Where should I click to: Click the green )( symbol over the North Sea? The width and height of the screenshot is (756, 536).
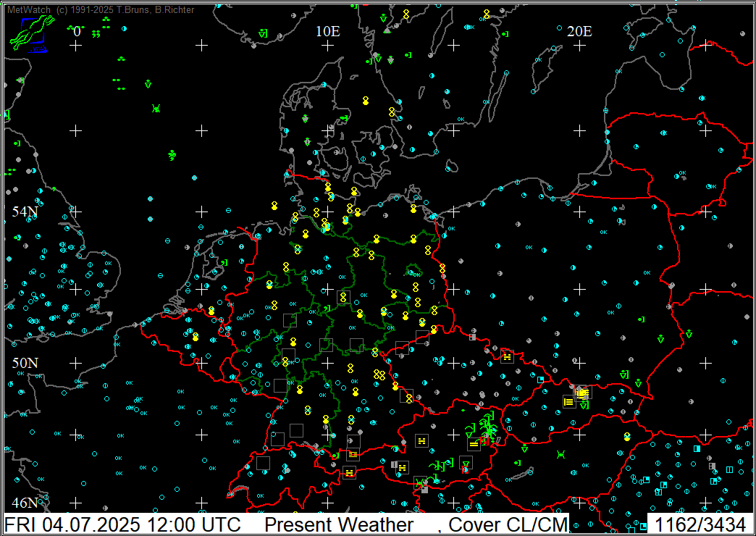click(156, 109)
